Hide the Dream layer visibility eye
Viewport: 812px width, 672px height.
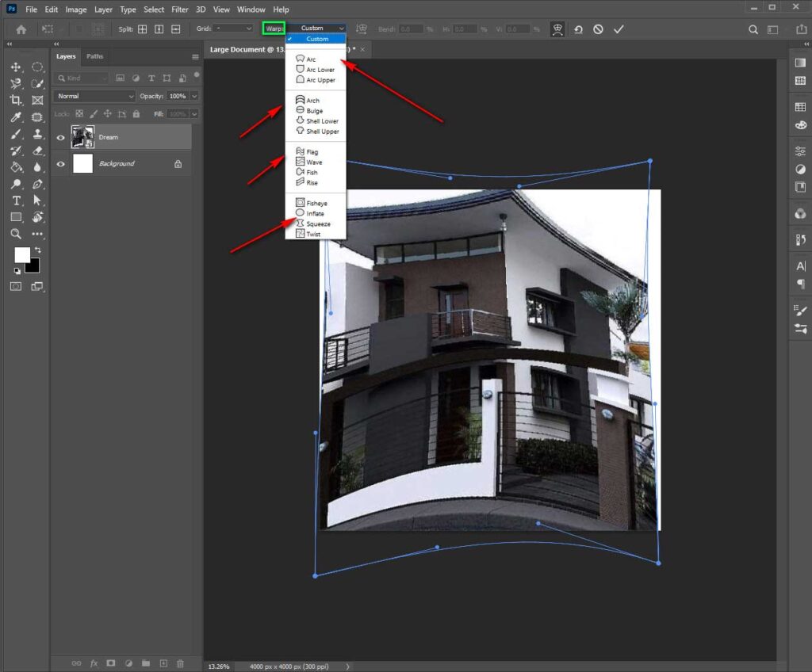click(61, 137)
